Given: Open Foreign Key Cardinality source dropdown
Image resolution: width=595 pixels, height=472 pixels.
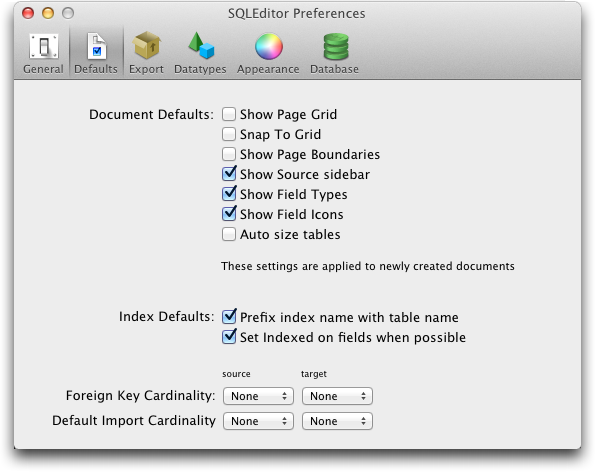Looking at the screenshot, I should pos(258,396).
